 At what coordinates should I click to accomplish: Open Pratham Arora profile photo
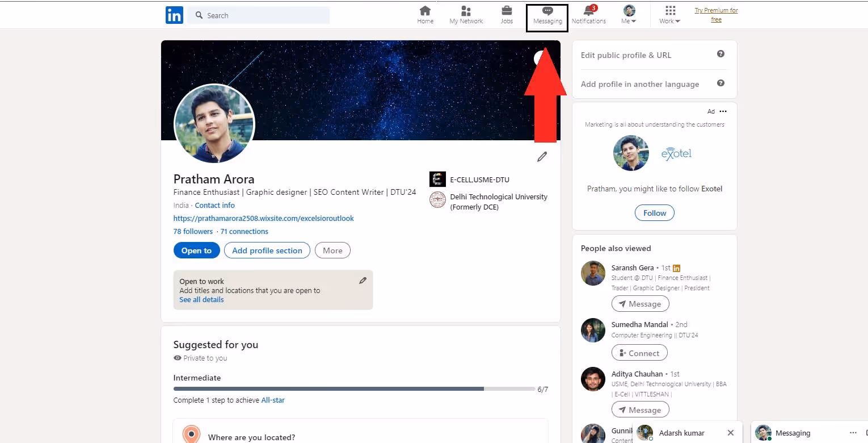[x=214, y=124]
